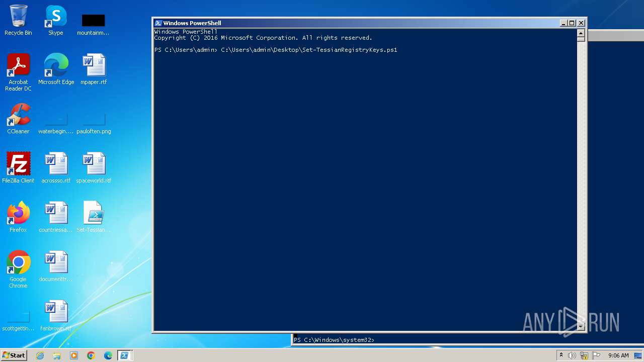This screenshot has height=362, width=644.
Task: Select the pauloften.png image file
Action: click(94, 124)
